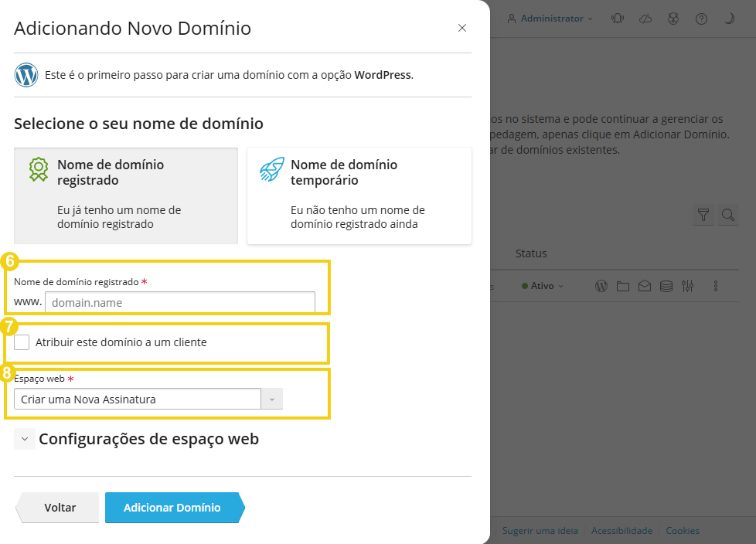
Task: Open mail settings via the envelope icon
Action: click(x=645, y=286)
